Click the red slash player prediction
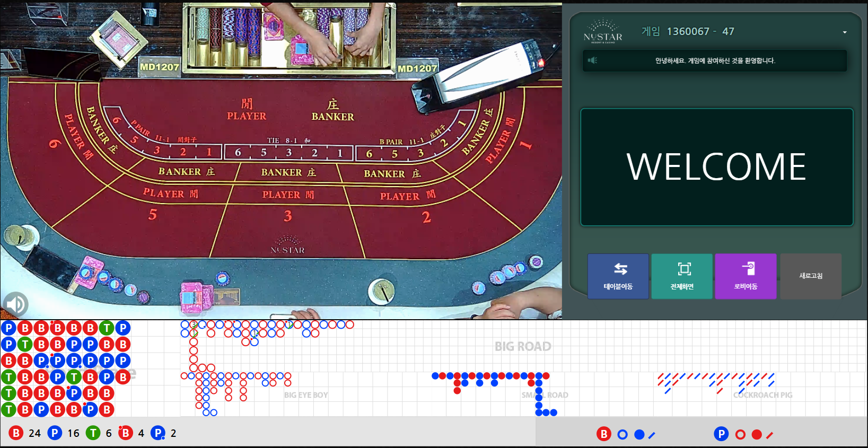The width and height of the screenshot is (868, 448). click(x=769, y=435)
